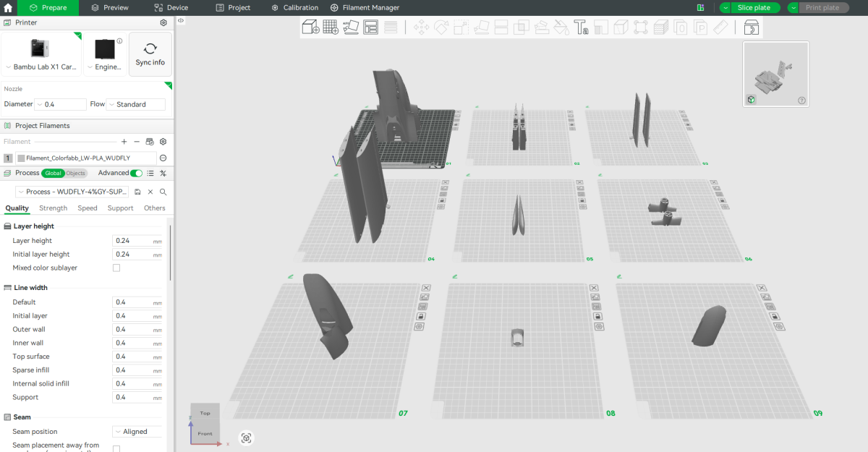Viewport: 868px width, 452px height.
Task: Switch to the Speed settings tab
Action: tap(88, 208)
